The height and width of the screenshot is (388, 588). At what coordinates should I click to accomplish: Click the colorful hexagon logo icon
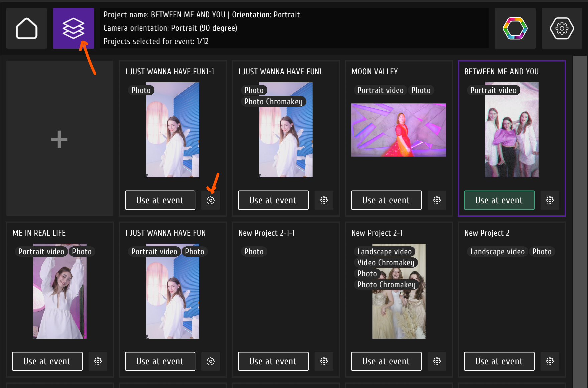[515, 28]
